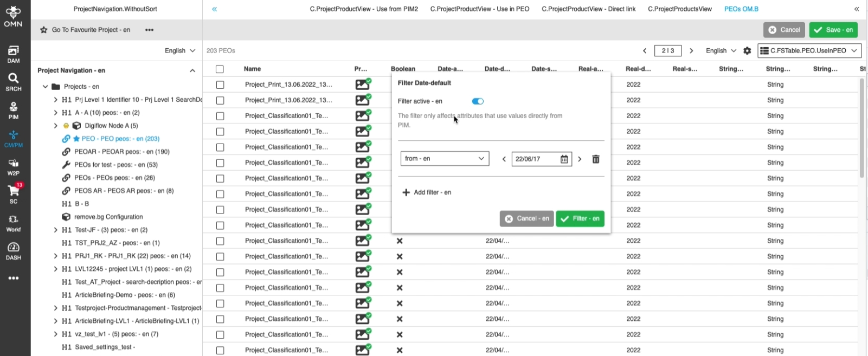
Task: Delete the date filter with trash icon
Action: [596, 159]
